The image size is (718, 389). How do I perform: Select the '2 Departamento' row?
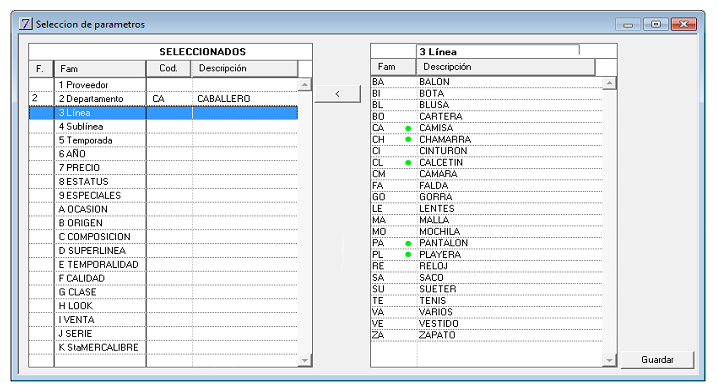point(163,99)
